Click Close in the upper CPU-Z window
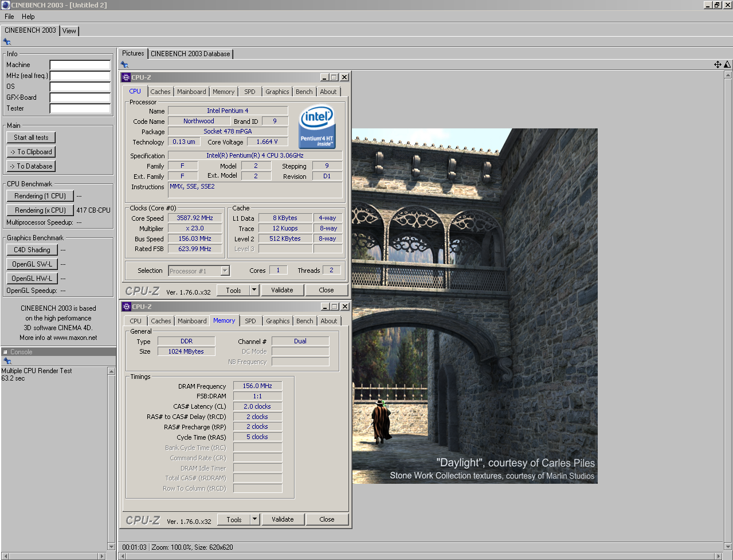Image resolution: width=733 pixels, height=560 pixels. 326,290
